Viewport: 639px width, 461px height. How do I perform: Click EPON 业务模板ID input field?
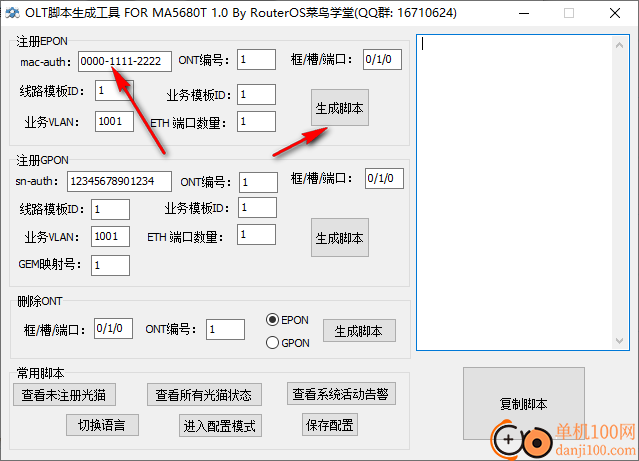coord(256,95)
